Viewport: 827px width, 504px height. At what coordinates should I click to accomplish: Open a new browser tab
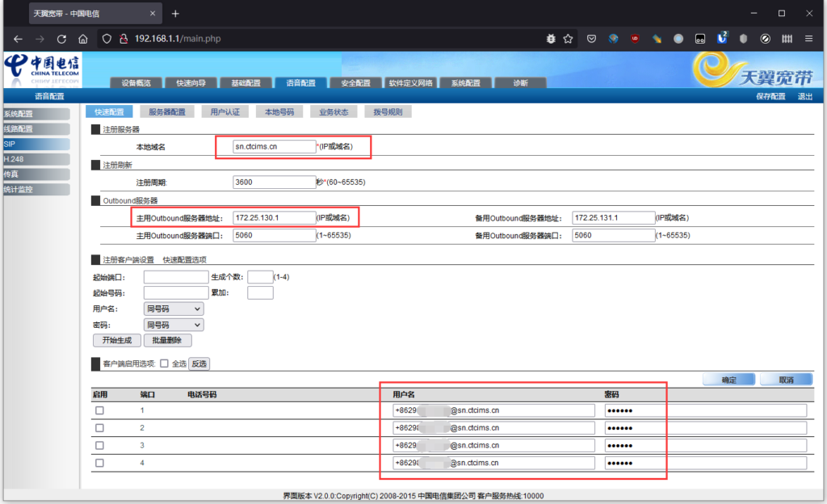175,14
